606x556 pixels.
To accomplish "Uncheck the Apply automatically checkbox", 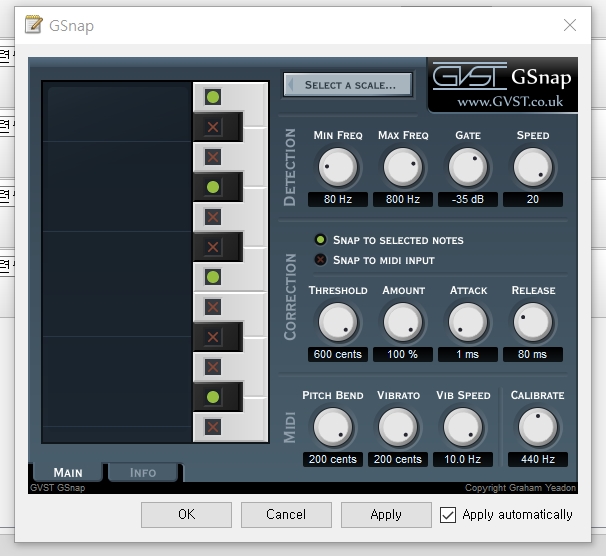I will click(448, 515).
